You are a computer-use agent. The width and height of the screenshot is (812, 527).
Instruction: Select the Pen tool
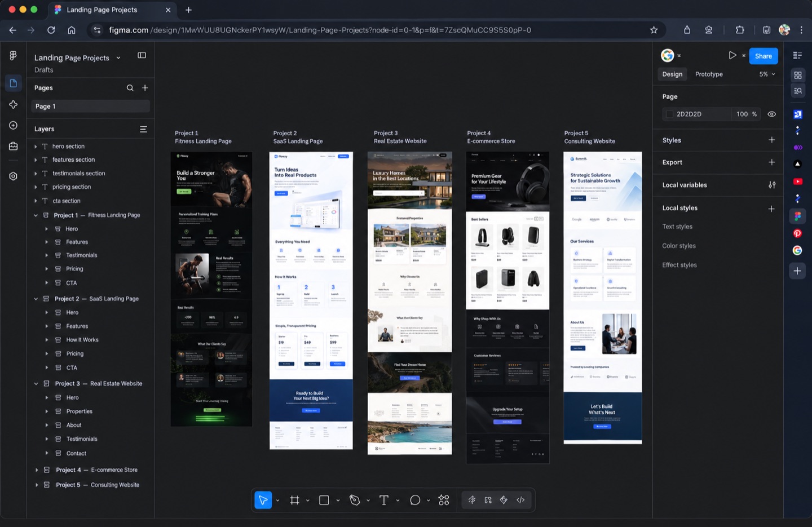[355, 500]
